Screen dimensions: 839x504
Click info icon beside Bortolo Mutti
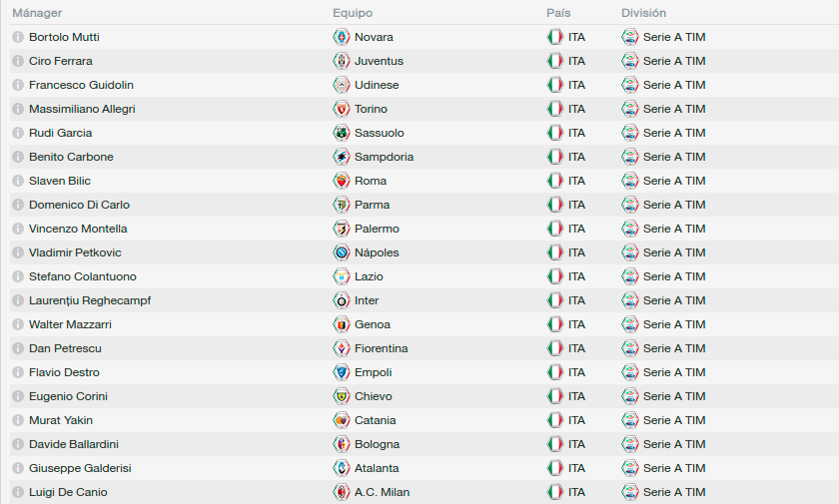18,37
